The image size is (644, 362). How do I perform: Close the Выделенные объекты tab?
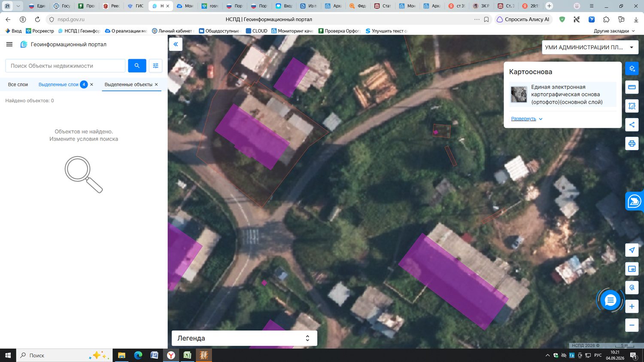(x=156, y=84)
